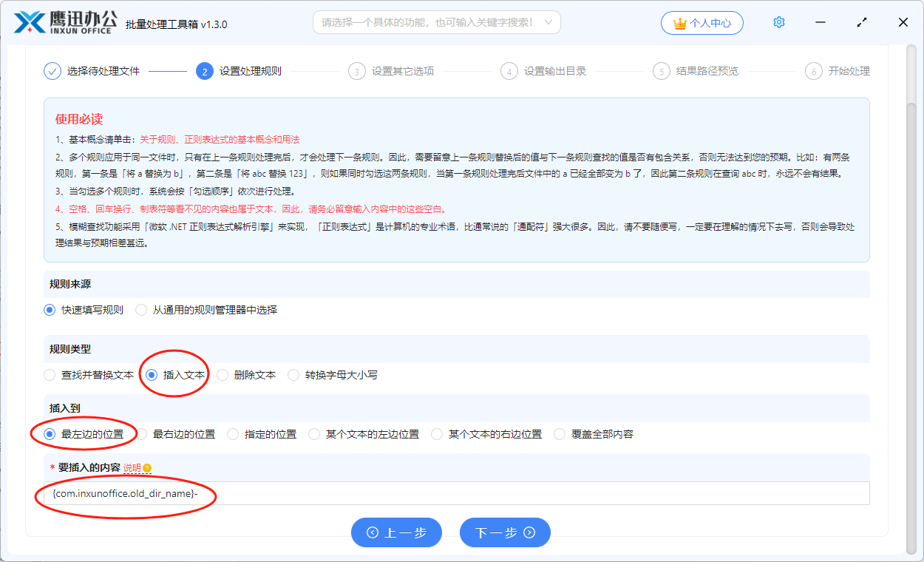The image size is (924, 562).
Task: Open the settings gear icon
Action: pos(778,22)
